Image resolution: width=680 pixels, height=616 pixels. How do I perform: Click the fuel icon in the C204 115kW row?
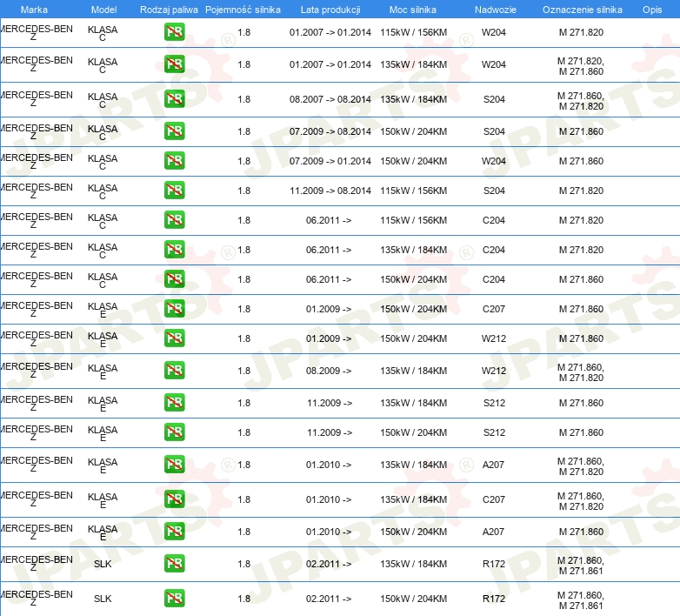coord(174,220)
